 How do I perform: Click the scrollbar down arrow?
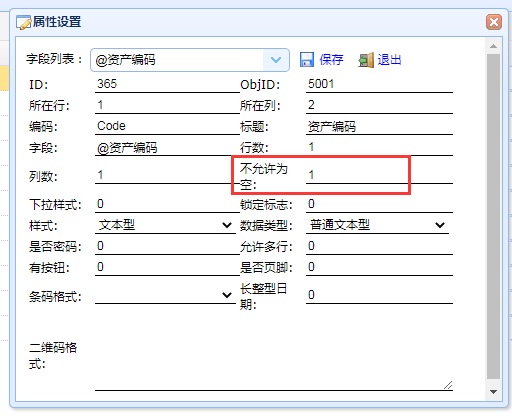pos(493,392)
